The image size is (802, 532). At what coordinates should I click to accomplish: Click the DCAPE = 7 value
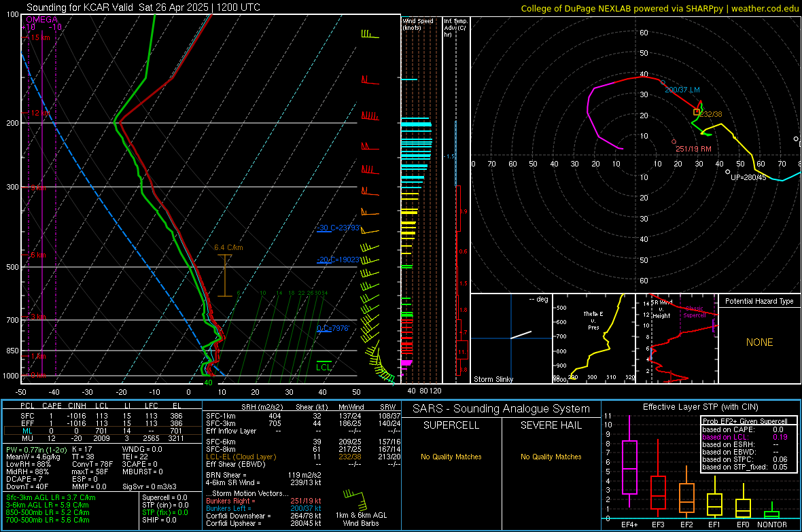point(24,479)
